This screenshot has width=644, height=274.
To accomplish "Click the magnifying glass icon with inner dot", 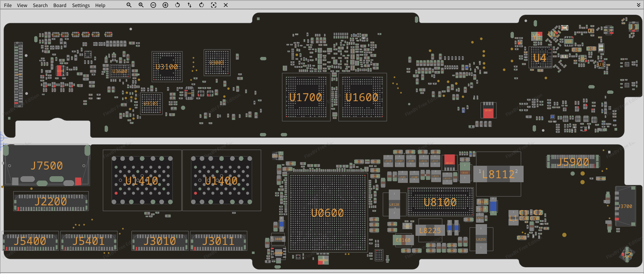I will 141,5.
